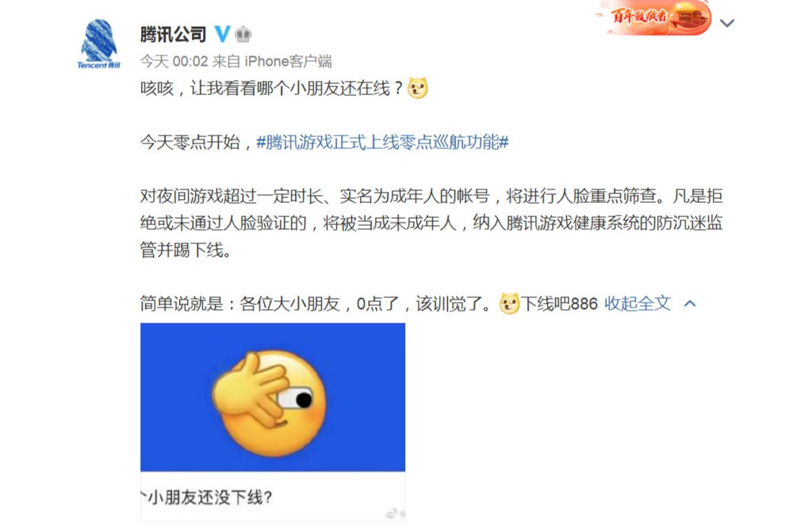Screen dimensions: 812x531
Task: Open the #腾讯游戏正式上线零点巡航功能# hashtag
Action: 383,142
